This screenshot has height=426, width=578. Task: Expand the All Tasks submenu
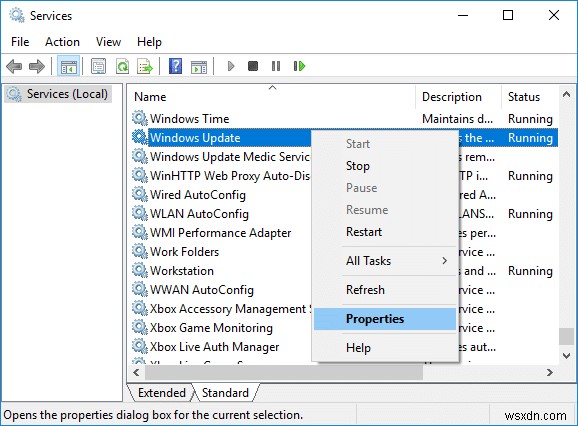tap(384, 261)
